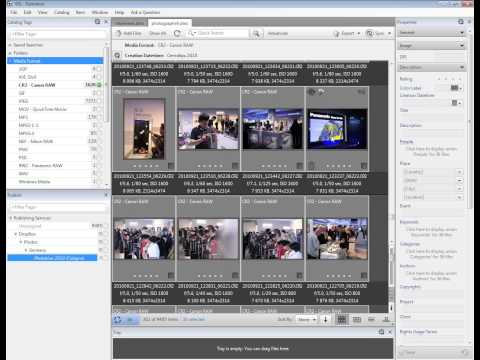The image size is (480, 360).
Task: Click the Advanced search button
Action: (x=278, y=33)
